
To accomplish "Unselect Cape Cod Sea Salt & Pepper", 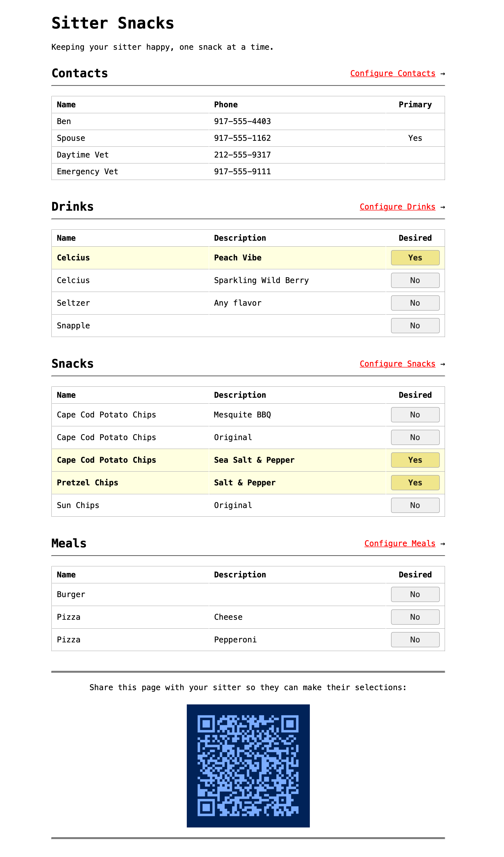I will click(x=415, y=460).
